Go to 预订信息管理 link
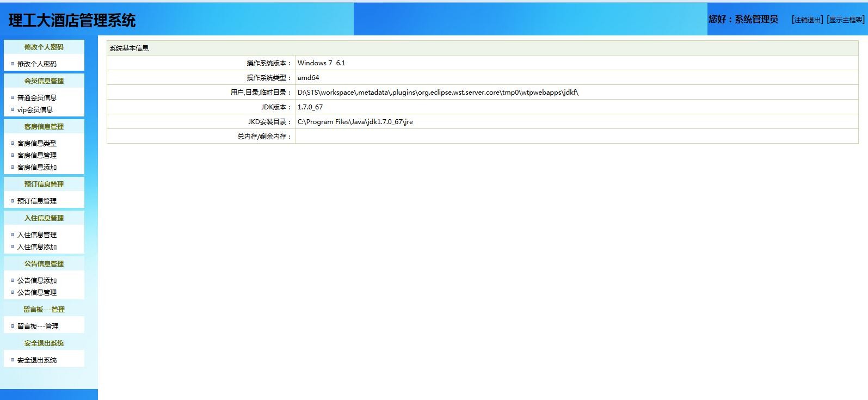Screen dimensions: 868x400 tap(37, 201)
